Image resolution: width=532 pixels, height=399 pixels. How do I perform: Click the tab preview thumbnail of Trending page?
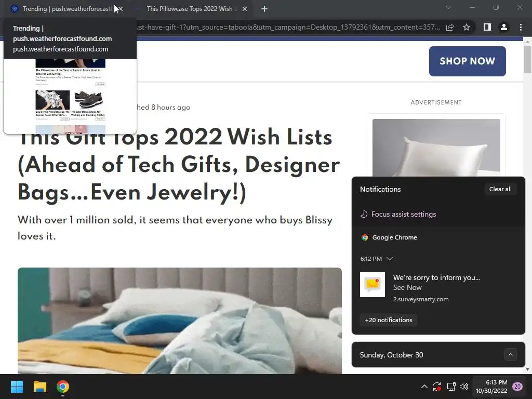point(70,96)
